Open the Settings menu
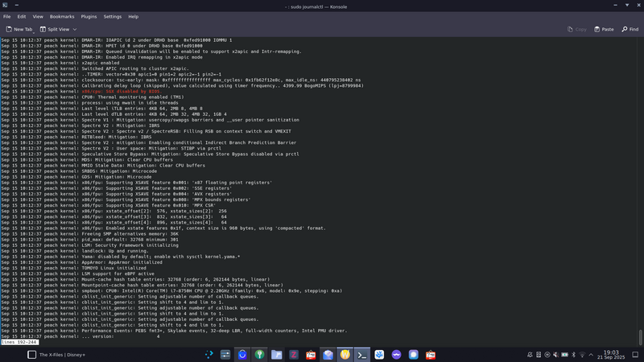Viewport: 644px width, 362px height. (113, 16)
